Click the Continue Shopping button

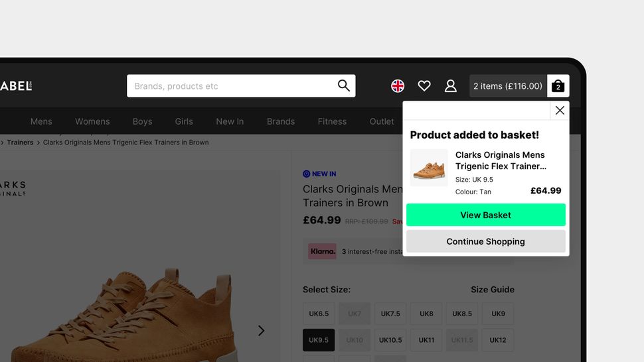coord(486,241)
